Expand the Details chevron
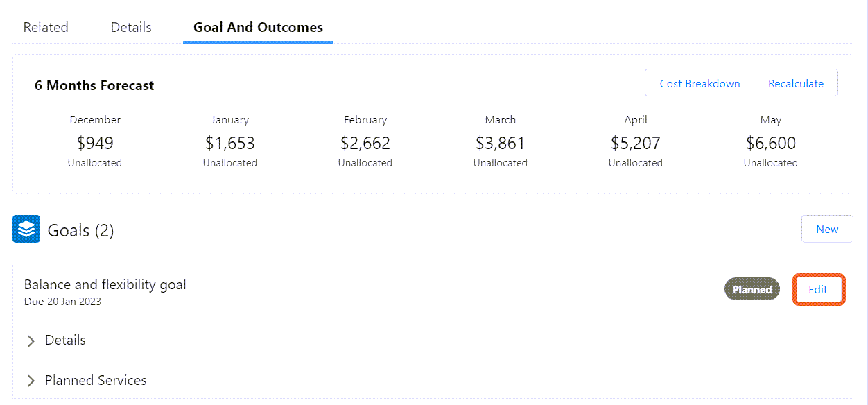Screen dimensions: 868x405 point(31,341)
